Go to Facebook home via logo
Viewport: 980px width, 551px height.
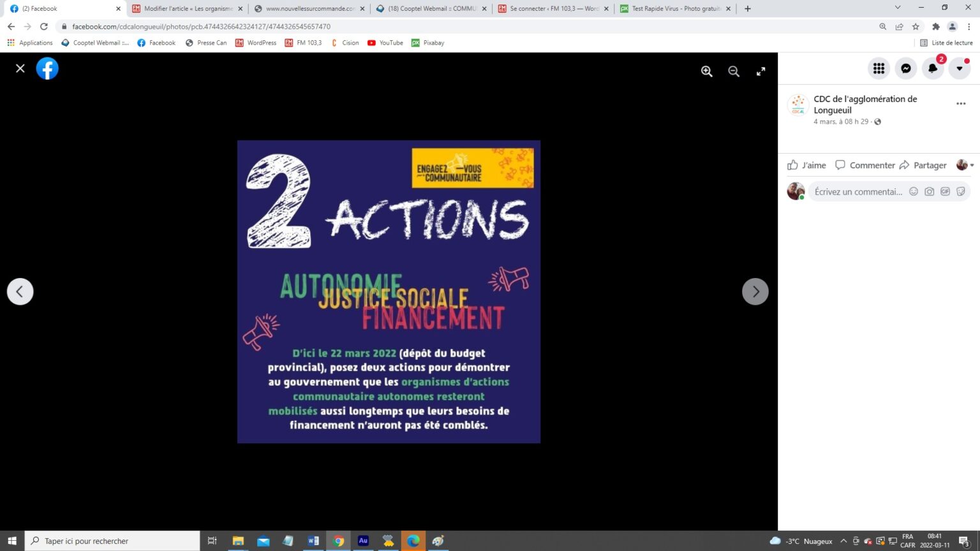47,68
